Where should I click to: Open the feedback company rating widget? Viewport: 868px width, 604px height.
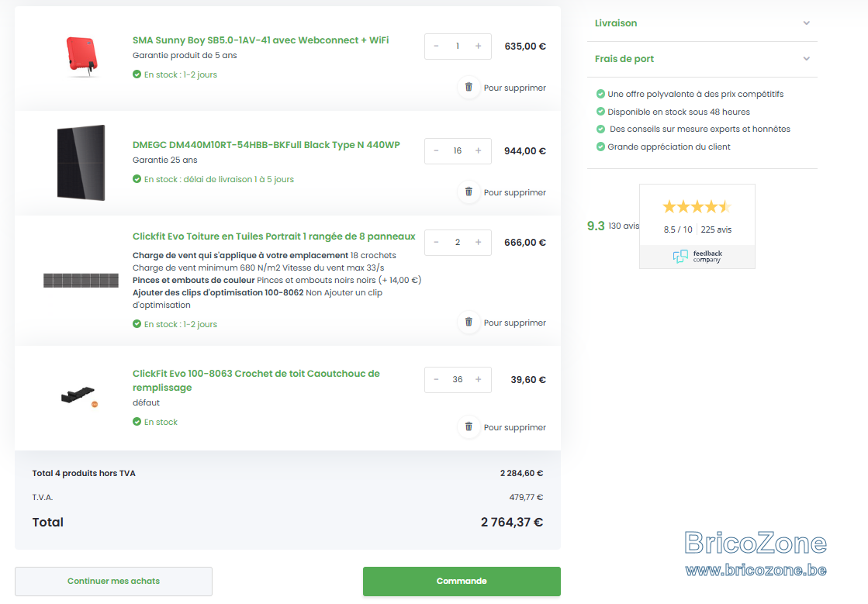697,226
